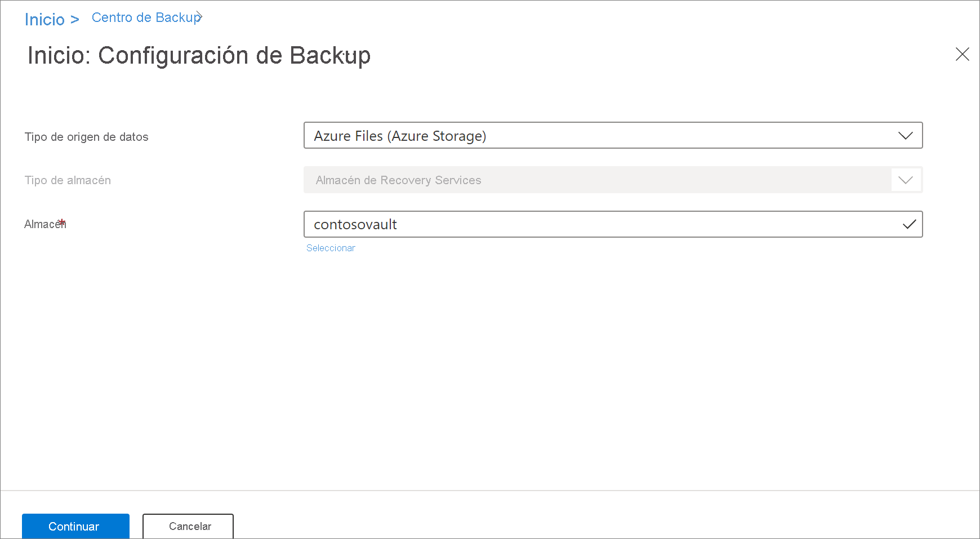Click disabled Almacén de Recovery Services dropdown
The image size is (980, 539).
coord(613,180)
